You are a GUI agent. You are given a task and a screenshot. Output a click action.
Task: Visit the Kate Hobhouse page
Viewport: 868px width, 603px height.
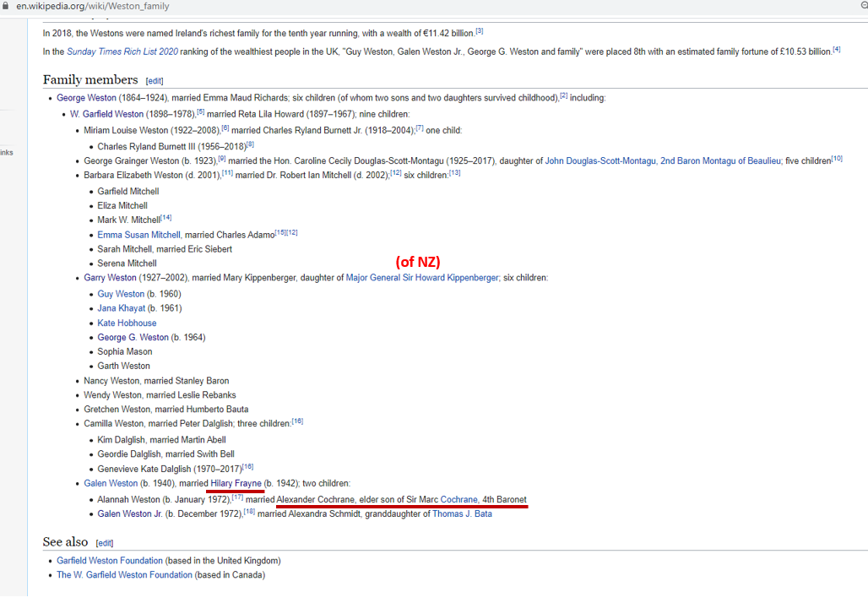[x=127, y=323]
